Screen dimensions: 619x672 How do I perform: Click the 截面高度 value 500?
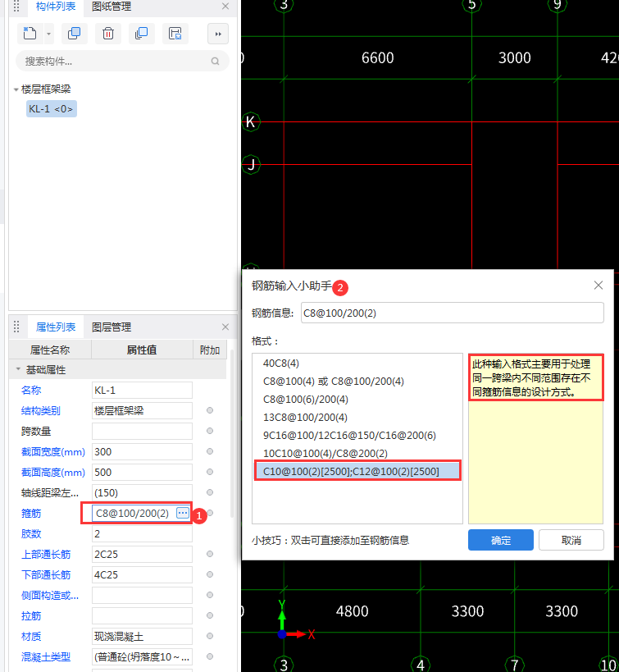[142, 473]
